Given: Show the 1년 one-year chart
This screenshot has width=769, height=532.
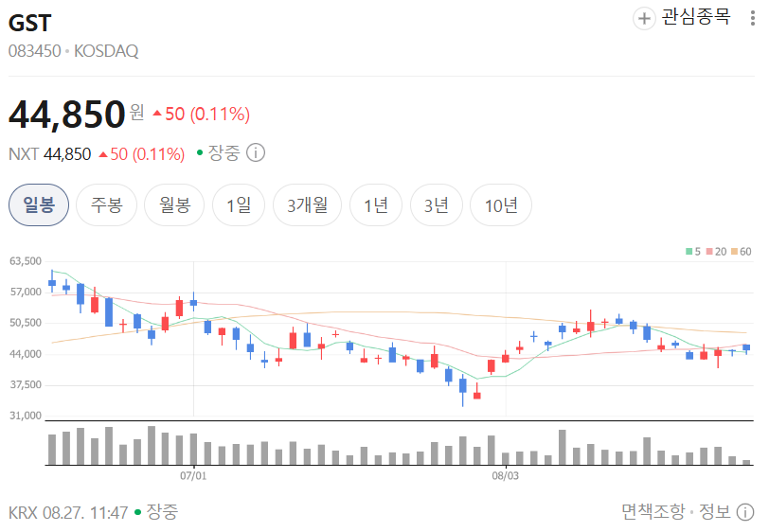Looking at the screenshot, I should point(376,205).
